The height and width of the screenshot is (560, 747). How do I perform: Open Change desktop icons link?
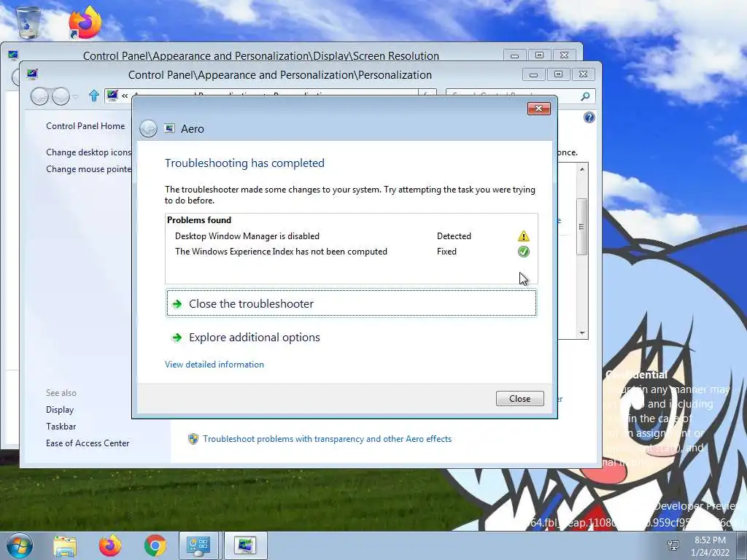pos(88,152)
